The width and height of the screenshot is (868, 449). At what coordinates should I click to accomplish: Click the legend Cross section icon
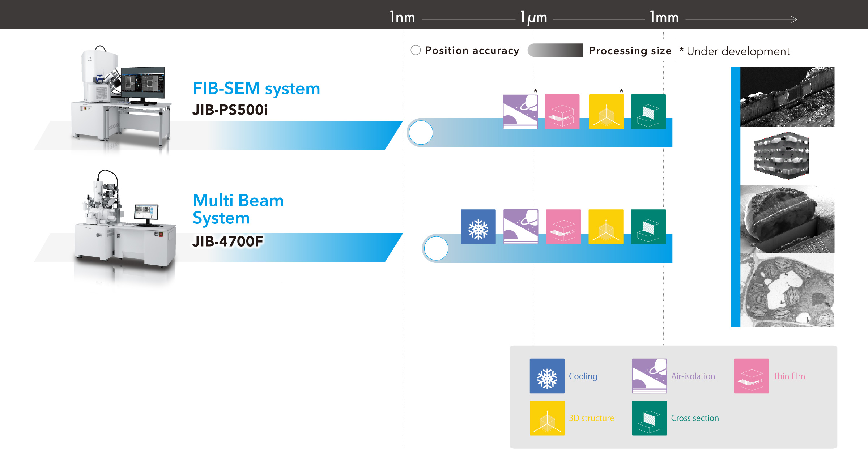649,418
